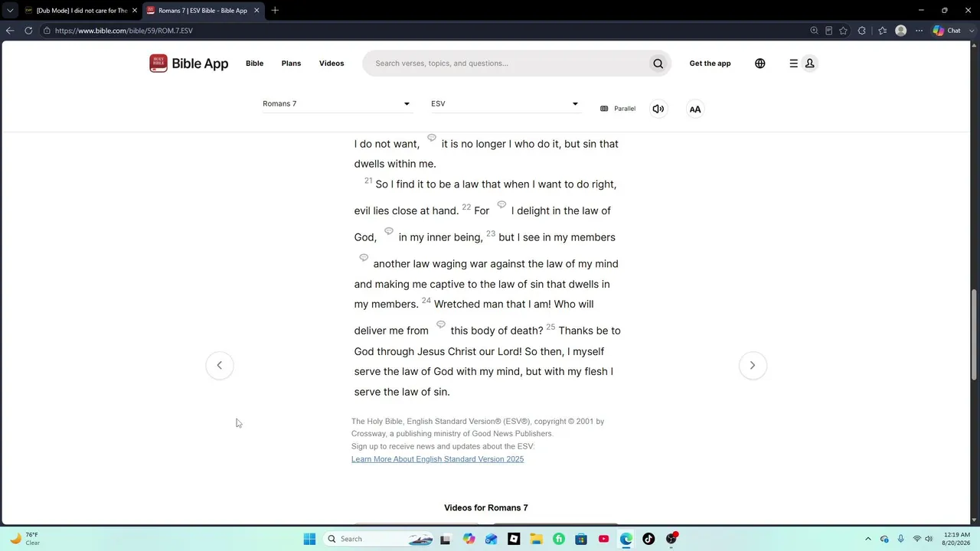Viewport: 980px width, 551px height.
Task: Open the hamburger user menu
Action: pos(802,64)
